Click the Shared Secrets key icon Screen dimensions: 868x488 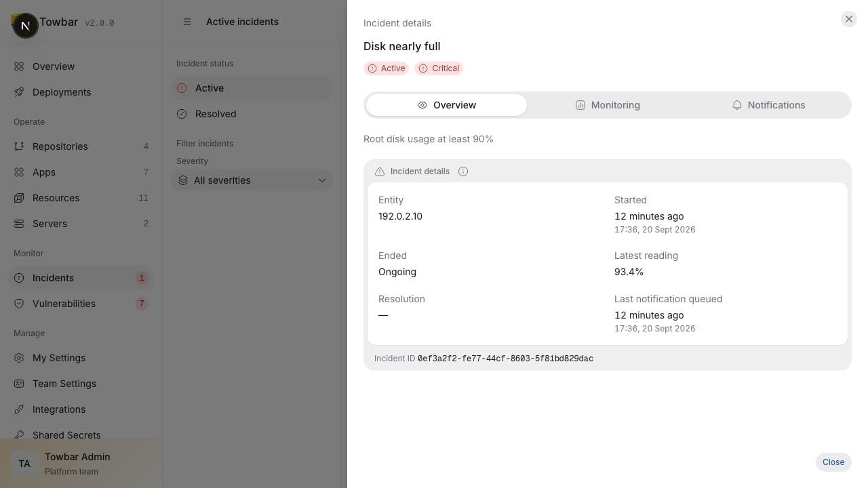pos(19,435)
